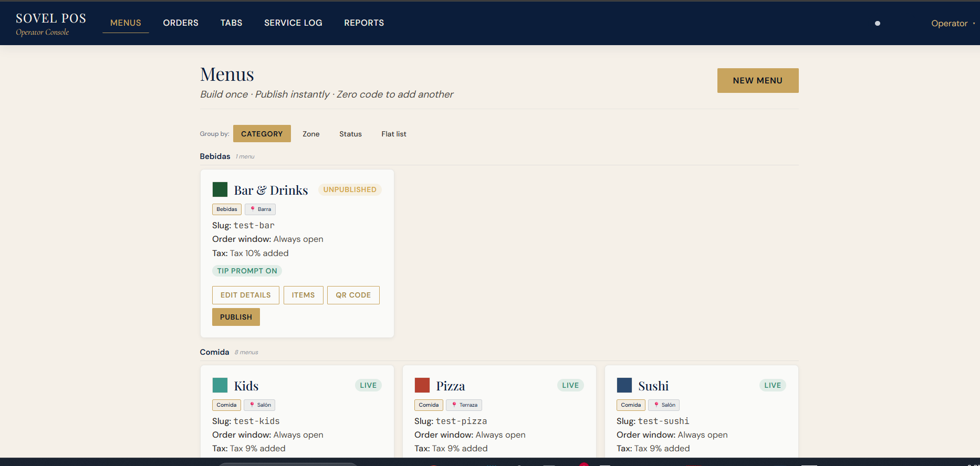Click the Bebidas group heading
Image resolution: width=980 pixels, height=466 pixels.
[215, 156]
